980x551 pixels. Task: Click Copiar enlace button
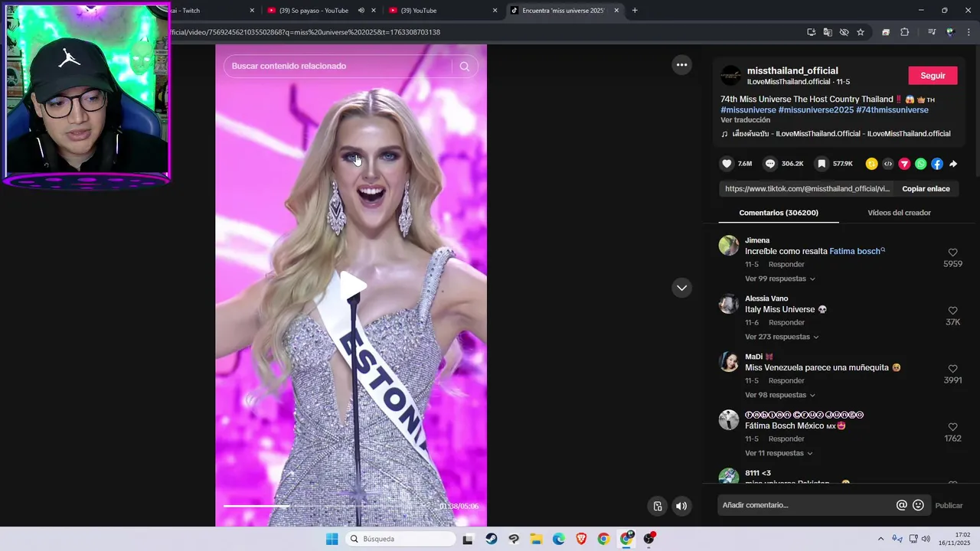tap(926, 189)
